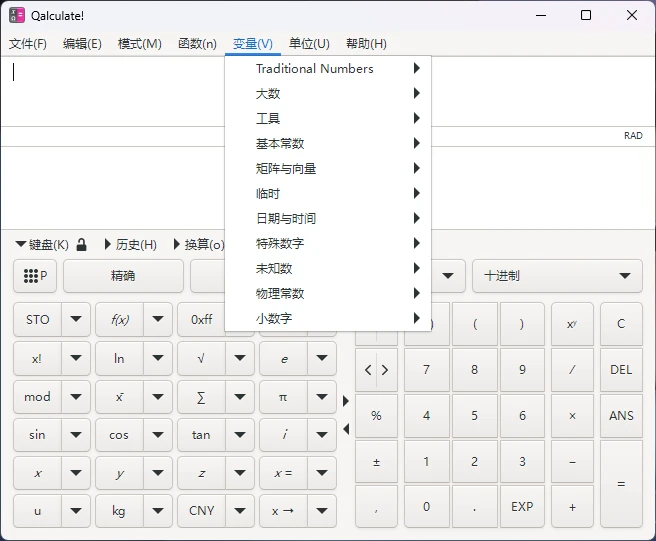The image size is (656, 541).
Task: Click the equals = button
Action: pos(621,484)
